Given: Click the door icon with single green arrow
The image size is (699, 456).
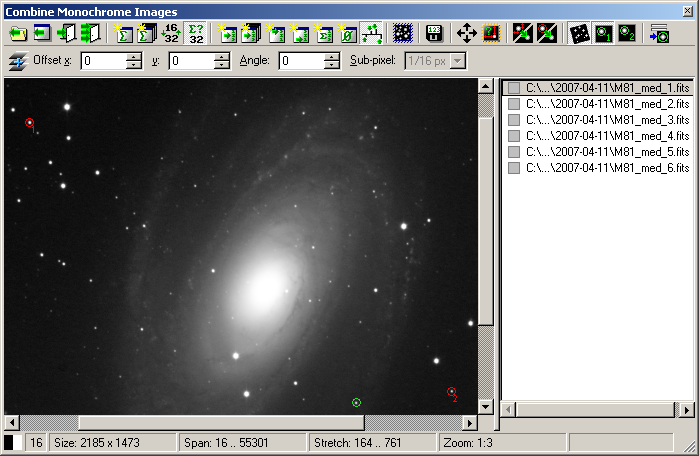Looking at the screenshot, I should pyautogui.click(x=66, y=33).
